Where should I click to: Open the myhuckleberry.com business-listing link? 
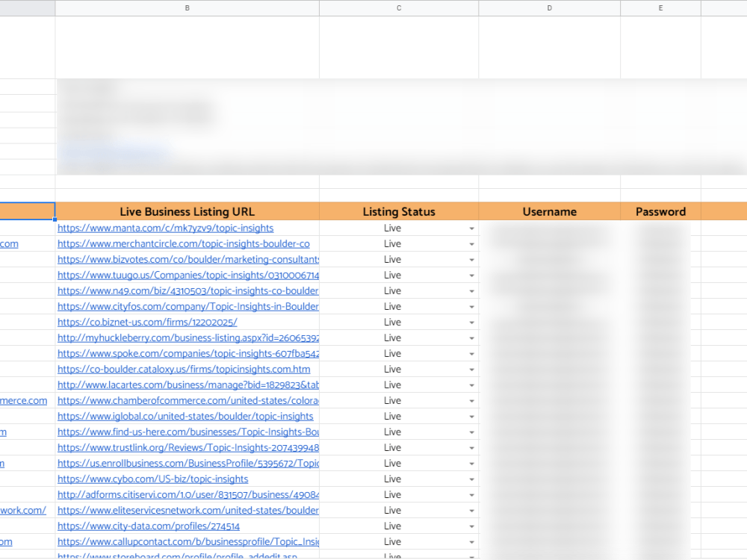[x=188, y=338]
